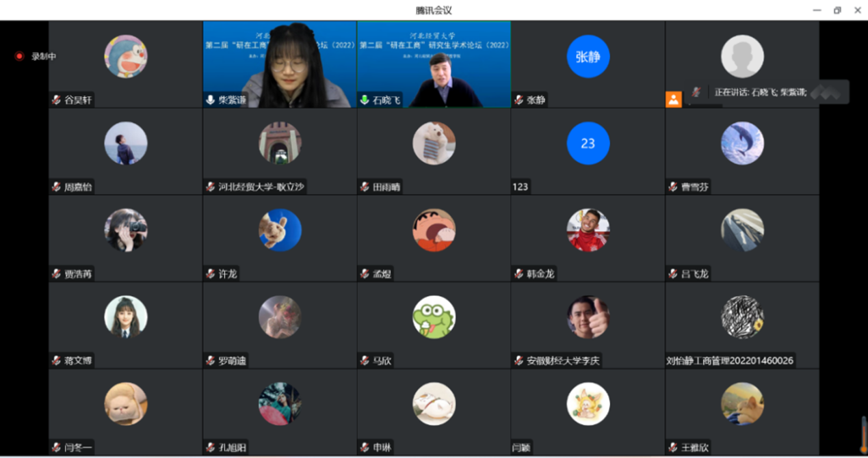Click muted mic icon in speaking banner
The height and width of the screenshot is (458, 868).
[696, 92]
